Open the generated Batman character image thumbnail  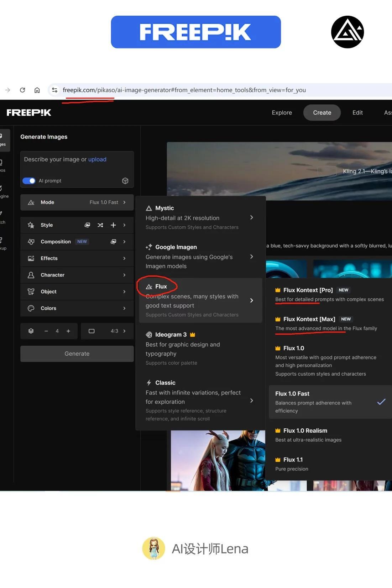pos(218,460)
